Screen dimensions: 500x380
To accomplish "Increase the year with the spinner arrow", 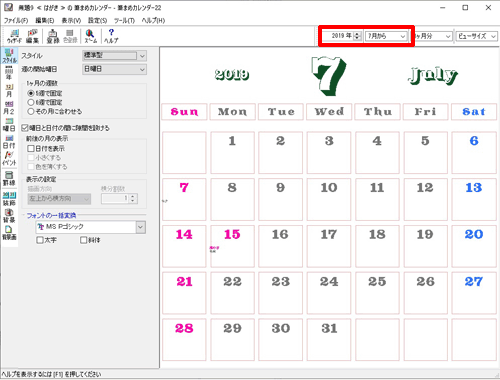I will click(x=357, y=34).
